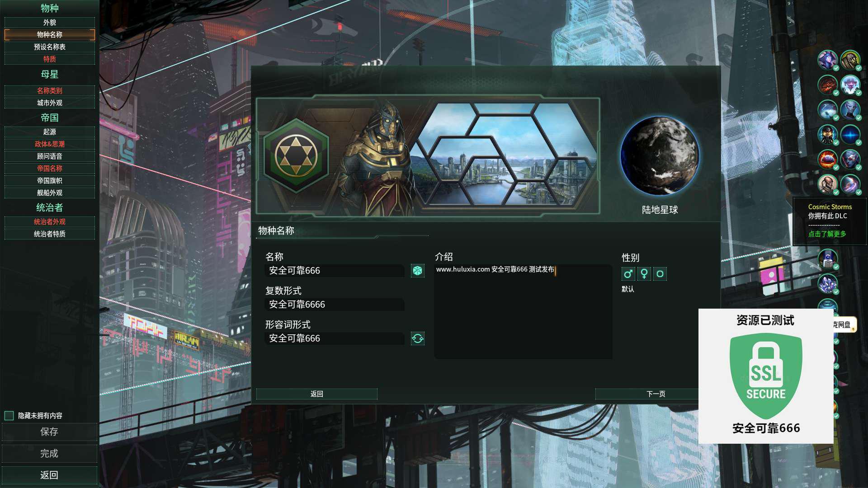Select the neutral circle gender option
Image resolution: width=868 pixels, height=488 pixels.
660,274
